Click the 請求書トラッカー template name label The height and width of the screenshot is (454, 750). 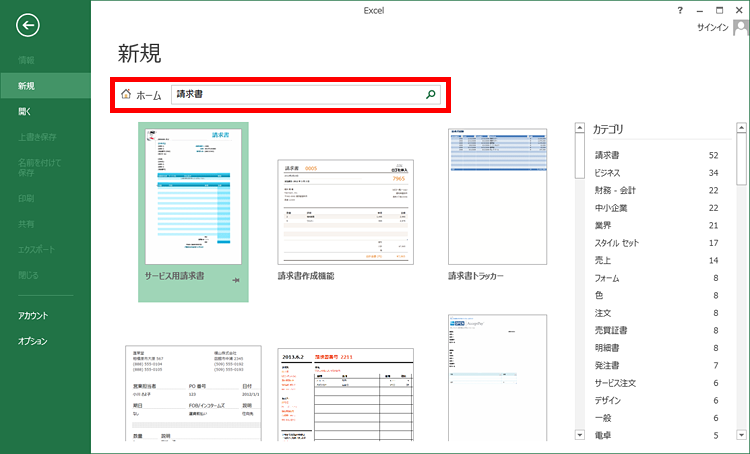coord(476,276)
